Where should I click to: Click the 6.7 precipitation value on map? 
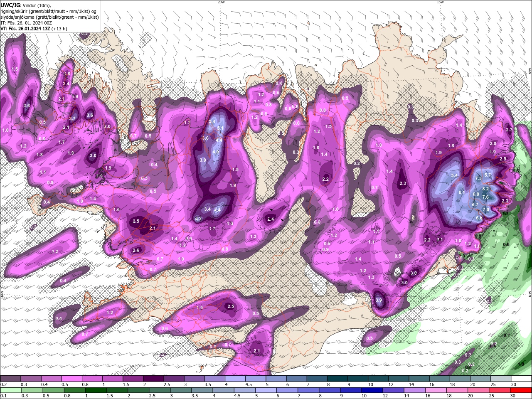475,204
